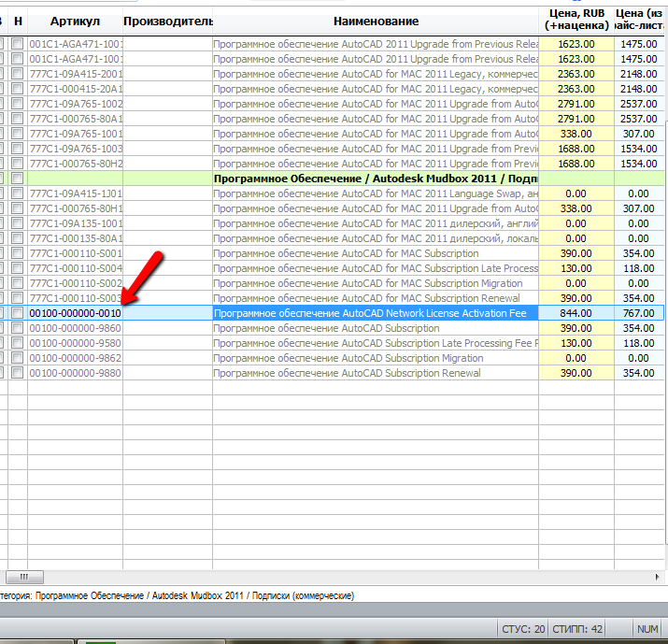Select 'AutoCAD Subscription Renewal' name cell
The image size is (668, 644).
click(x=376, y=373)
